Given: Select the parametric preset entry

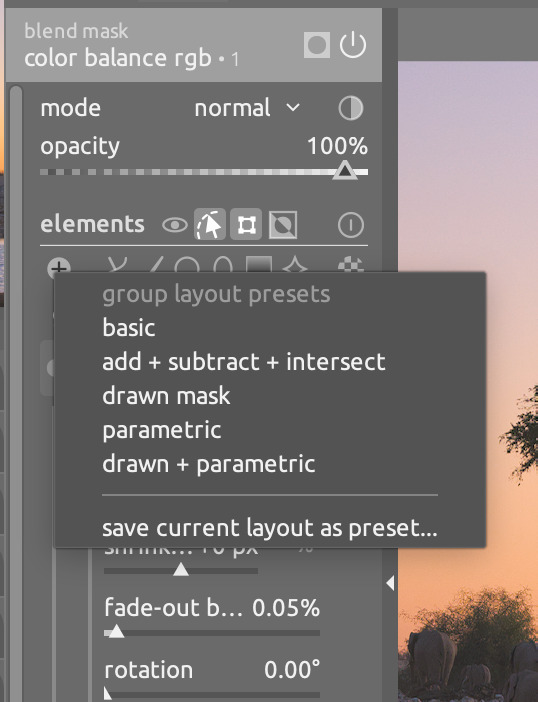Looking at the screenshot, I should click(x=162, y=430).
